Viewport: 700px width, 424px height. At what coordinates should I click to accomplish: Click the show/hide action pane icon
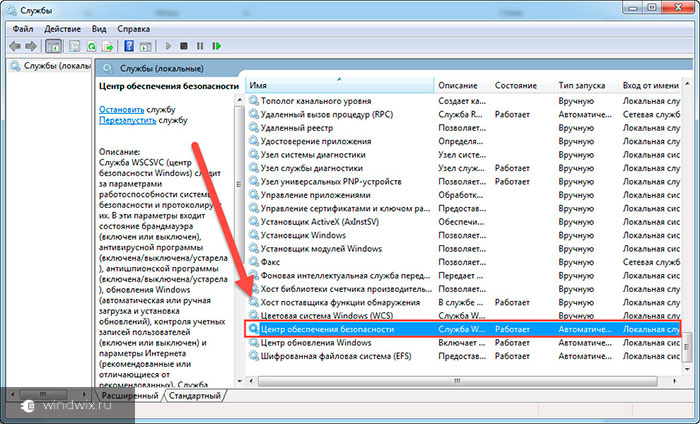pos(146,46)
